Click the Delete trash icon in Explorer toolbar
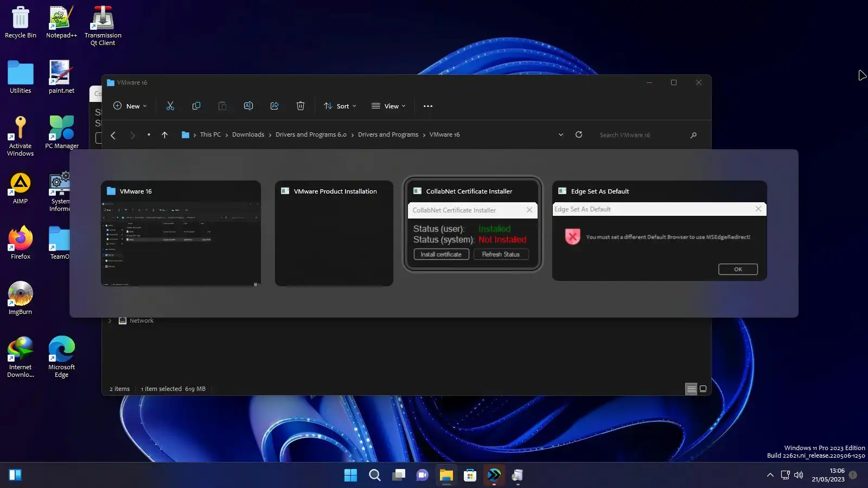The width and height of the screenshot is (868, 488). [301, 106]
